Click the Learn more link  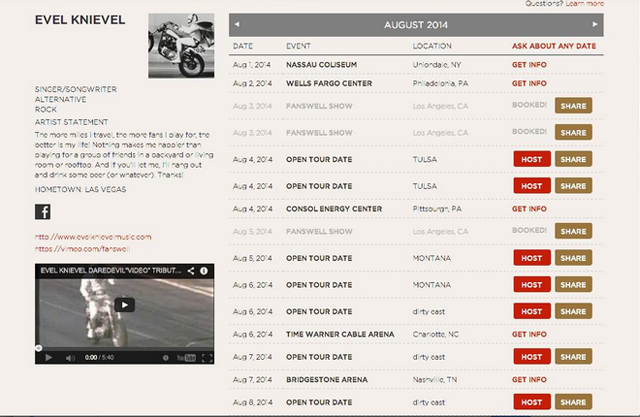tap(584, 4)
